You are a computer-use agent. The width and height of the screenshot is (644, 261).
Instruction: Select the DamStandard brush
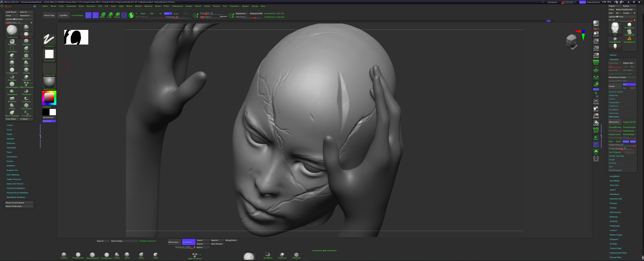click(12, 84)
